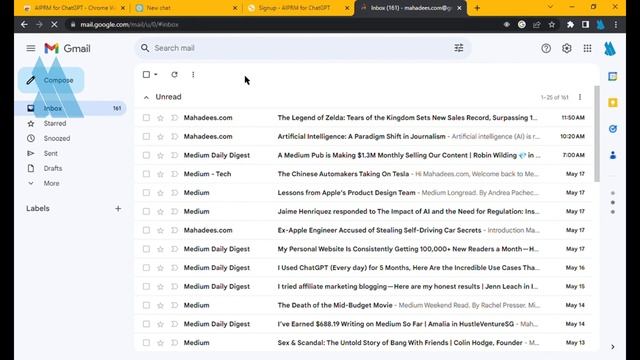The width and height of the screenshot is (640, 360).
Task: Open Drafts folder
Action: [x=53, y=168]
